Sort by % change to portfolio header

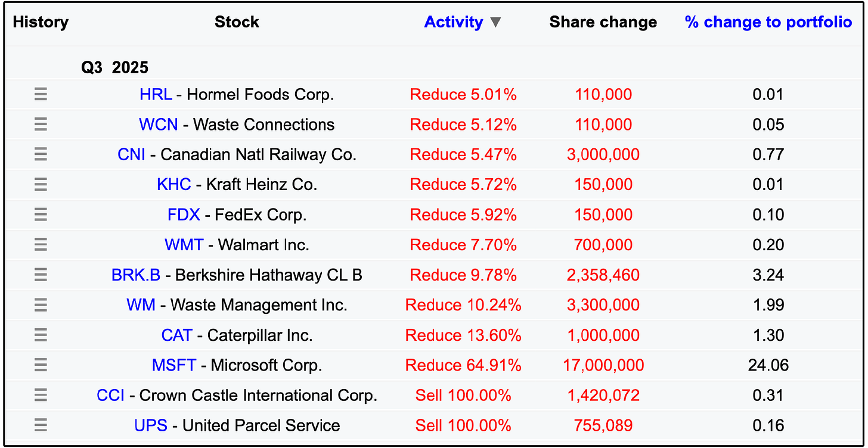pos(768,22)
